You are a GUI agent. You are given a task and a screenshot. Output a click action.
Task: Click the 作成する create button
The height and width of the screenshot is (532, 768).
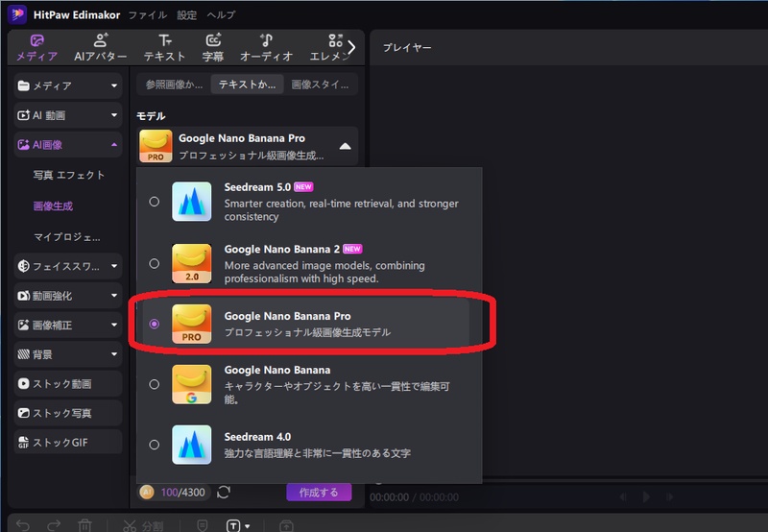[x=319, y=493]
